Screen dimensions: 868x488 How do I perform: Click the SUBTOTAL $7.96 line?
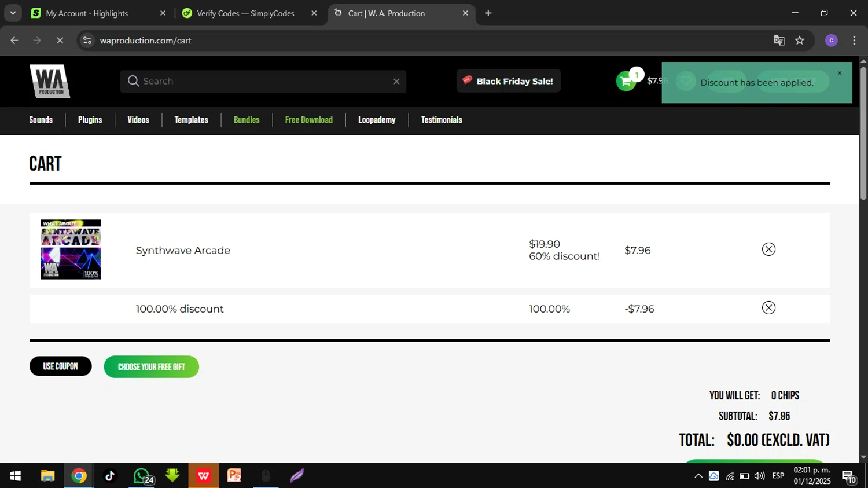[x=754, y=416]
